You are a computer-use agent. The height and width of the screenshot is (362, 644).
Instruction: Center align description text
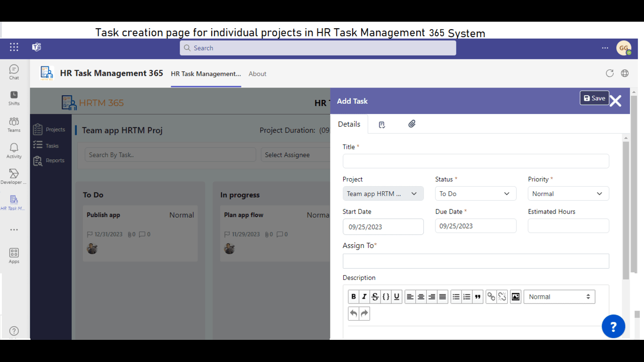click(x=421, y=296)
